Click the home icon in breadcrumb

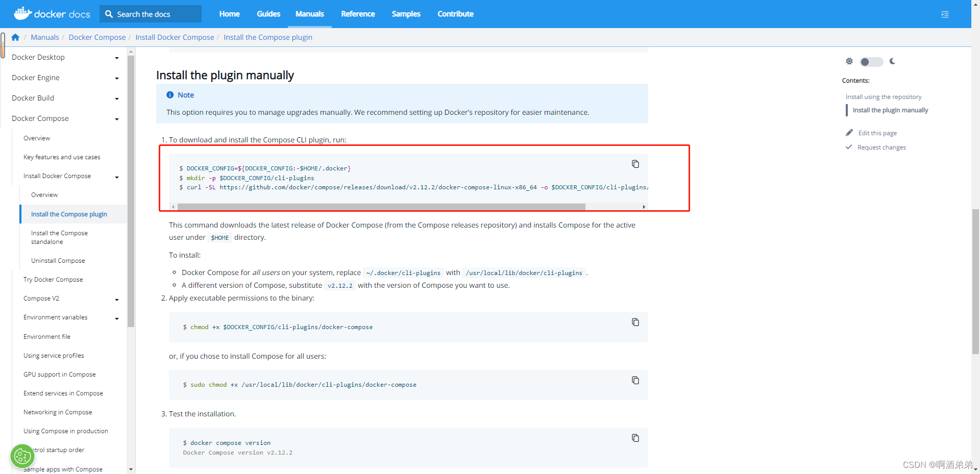coord(15,37)
